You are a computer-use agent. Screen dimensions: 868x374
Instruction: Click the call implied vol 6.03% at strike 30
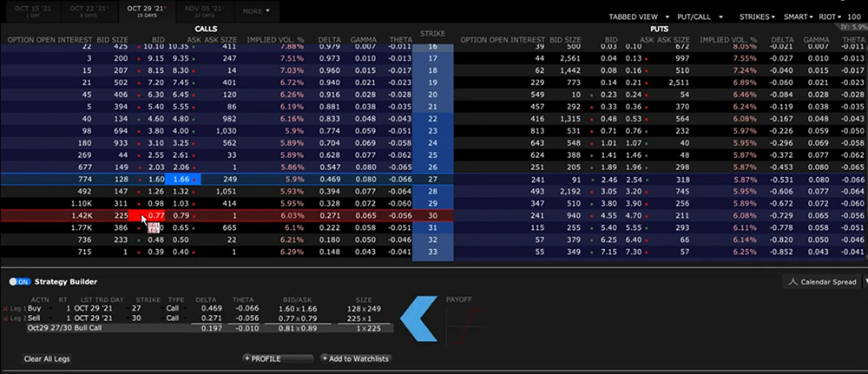click(291, 216)
